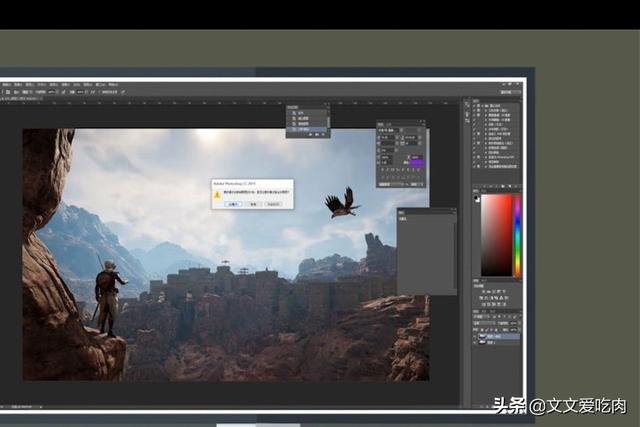Screen dimensions: 640x427
Task: Click the middle button in the Photoshop alert dialog
Action: 253,204
